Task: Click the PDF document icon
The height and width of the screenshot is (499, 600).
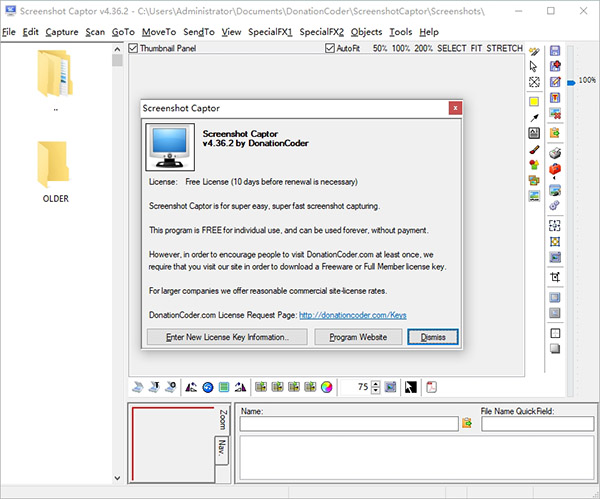Action: 431,387
